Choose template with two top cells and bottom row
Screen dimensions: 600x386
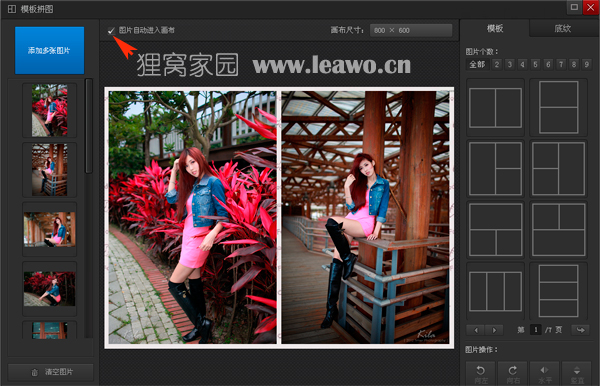point(558,230)
